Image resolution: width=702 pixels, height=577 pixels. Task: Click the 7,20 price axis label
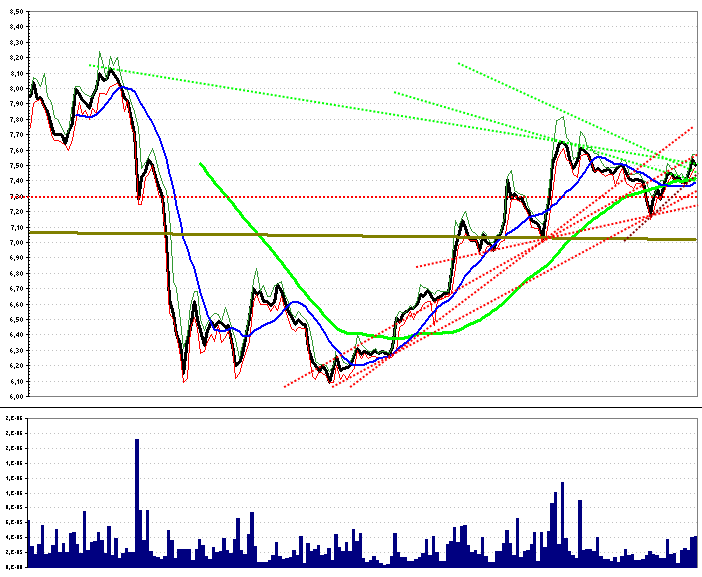click(16, 212)
